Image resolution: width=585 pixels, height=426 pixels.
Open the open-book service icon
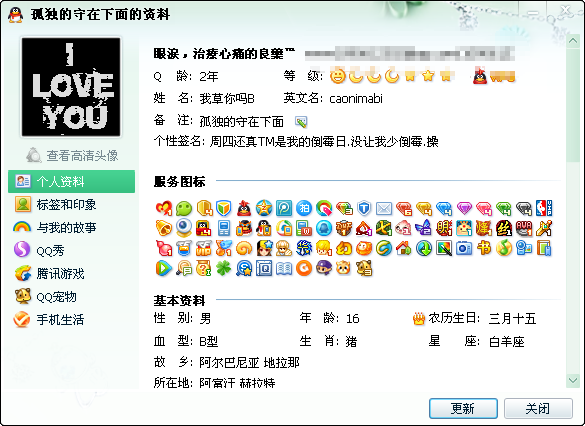click(x=284, y=268)
